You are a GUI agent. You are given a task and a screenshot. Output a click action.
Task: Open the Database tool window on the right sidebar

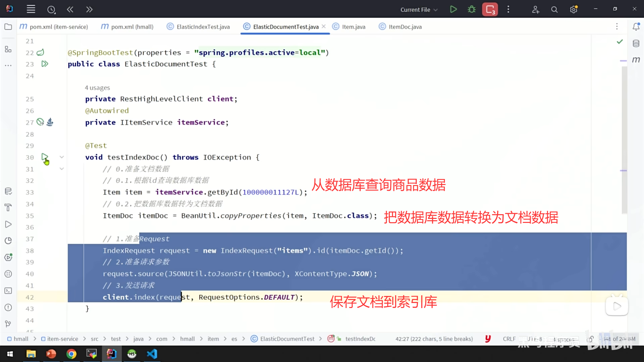coord(636,44)
